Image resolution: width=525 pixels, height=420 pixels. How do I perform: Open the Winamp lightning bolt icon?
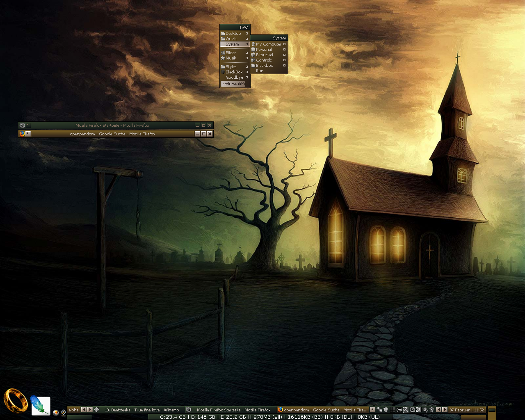64,413
